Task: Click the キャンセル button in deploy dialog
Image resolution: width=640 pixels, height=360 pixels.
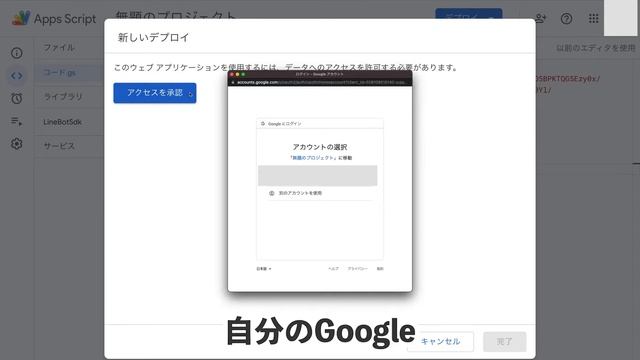Action: 440,342
